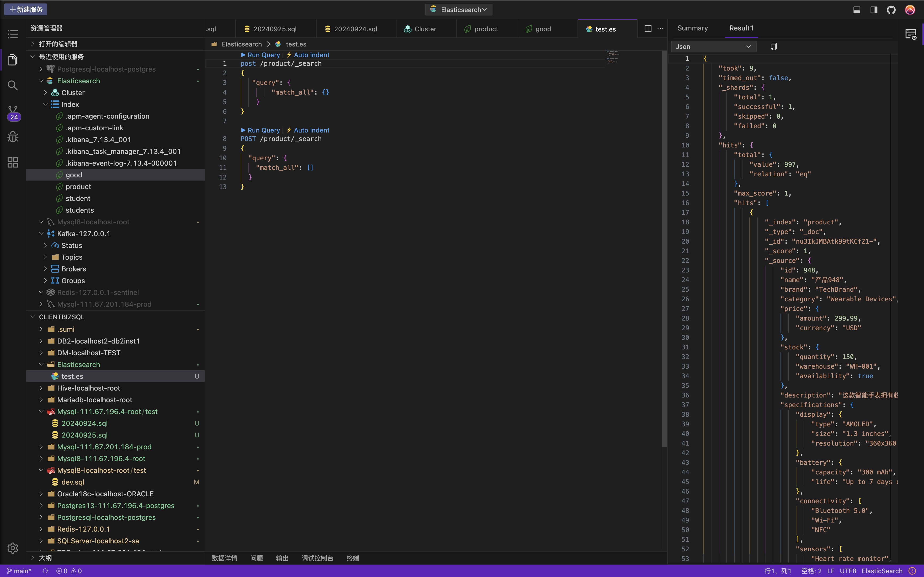Click the 新建服务 button
Screen dimensions: 924x577
click(26, 10)
